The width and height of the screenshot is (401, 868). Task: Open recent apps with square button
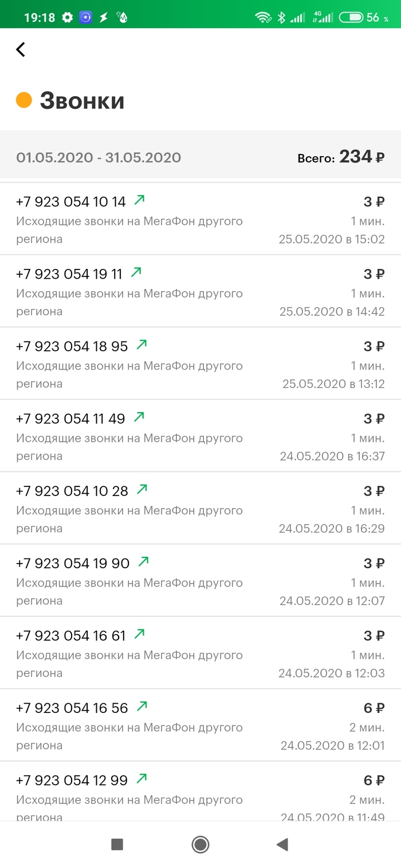tap(117, 844)
